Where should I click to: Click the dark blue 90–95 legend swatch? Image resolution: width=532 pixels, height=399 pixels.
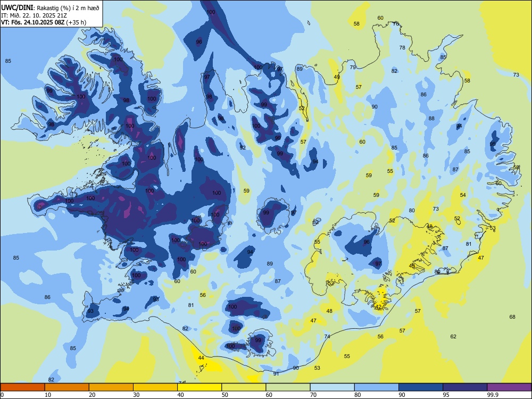pos(421,387)
